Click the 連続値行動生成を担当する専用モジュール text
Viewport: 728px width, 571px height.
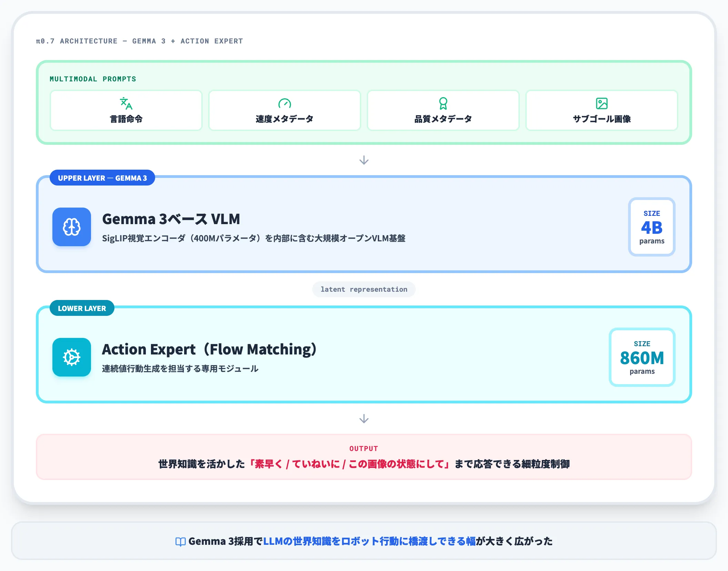click(x=180, y=369)
